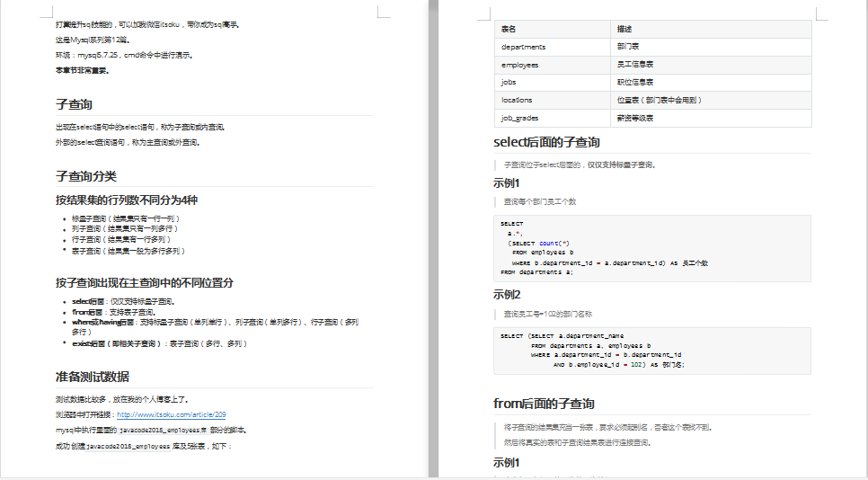
Task: Click the code text 'count(*)'
Action: click(554, 243)
